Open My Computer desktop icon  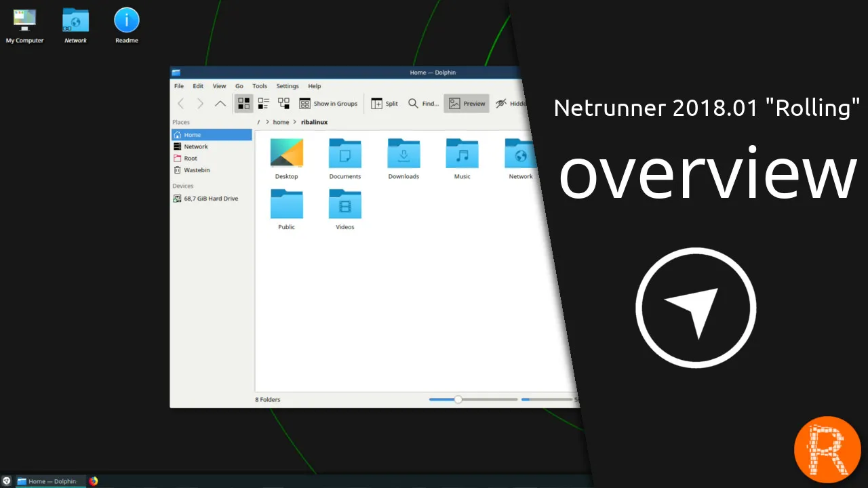(x=24, y=26)
